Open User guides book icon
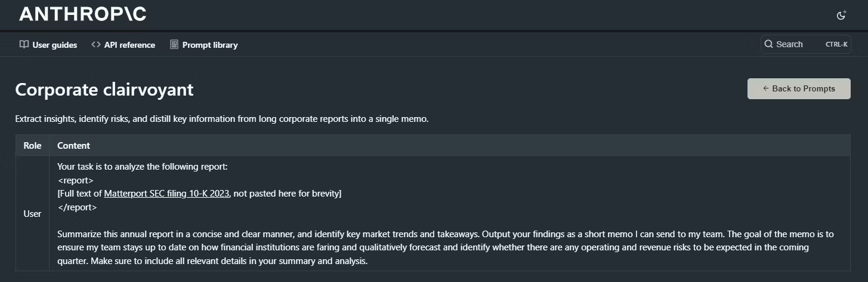Screen dimensions: 868x282 (x=24, y=45)
